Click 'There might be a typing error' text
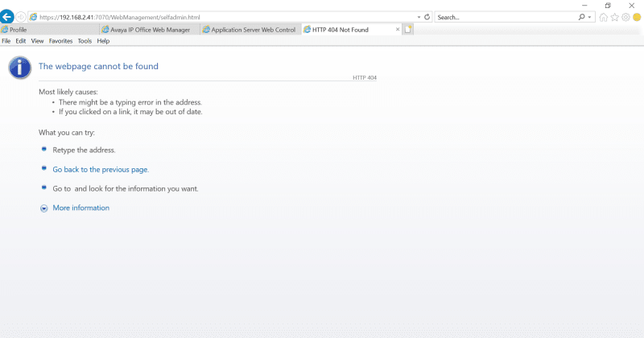Screen dimensions: 644x338 (x=130, y=102)
